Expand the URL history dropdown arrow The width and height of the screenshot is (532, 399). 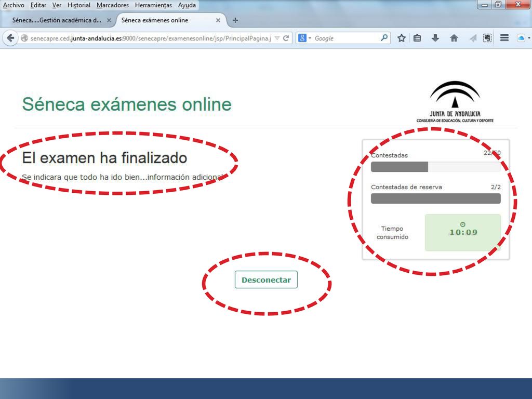[x=277, y=38]
